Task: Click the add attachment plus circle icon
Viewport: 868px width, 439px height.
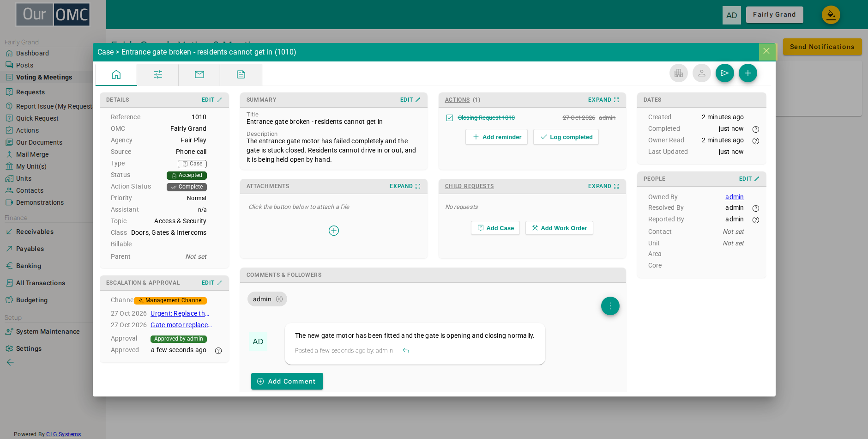Action: tap(334, 231)
